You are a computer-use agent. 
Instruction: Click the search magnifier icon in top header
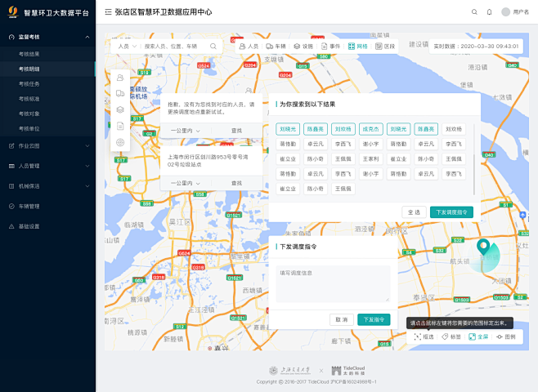(x=474, y=12)
